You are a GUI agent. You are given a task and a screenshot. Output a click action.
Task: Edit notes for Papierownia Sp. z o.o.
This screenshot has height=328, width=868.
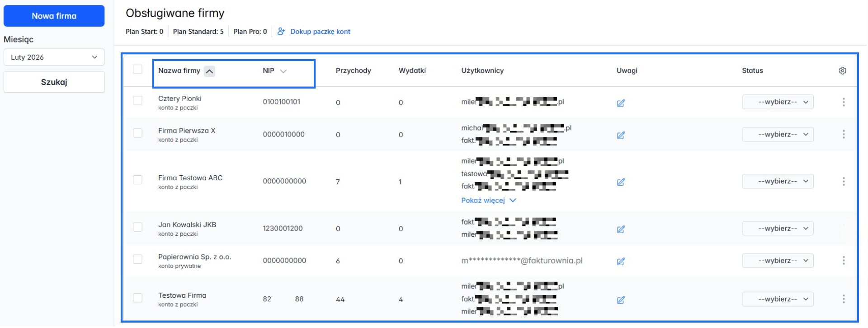(x=621, y=261)
